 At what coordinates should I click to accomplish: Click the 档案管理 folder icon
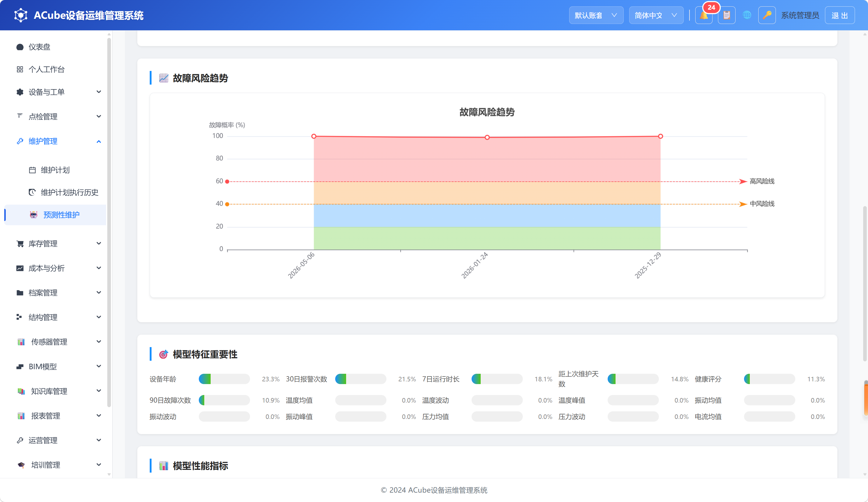[x=20, y=293]
